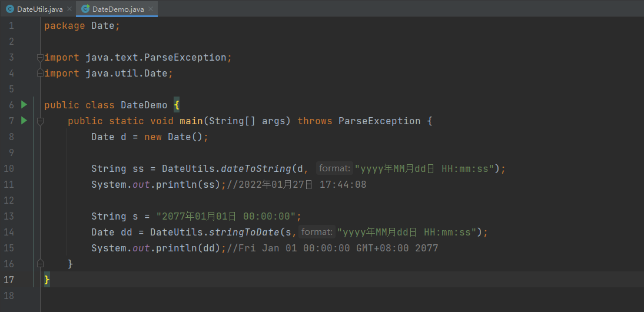This screenshot has width=644, height=312.
Task: Click the format hint in stringToDate call
Action: click(317, 232)
